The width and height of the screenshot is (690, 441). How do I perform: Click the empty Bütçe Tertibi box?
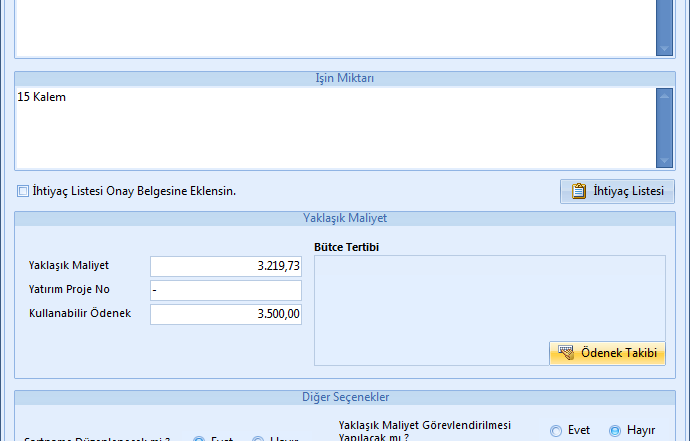[x=489, y=297]
